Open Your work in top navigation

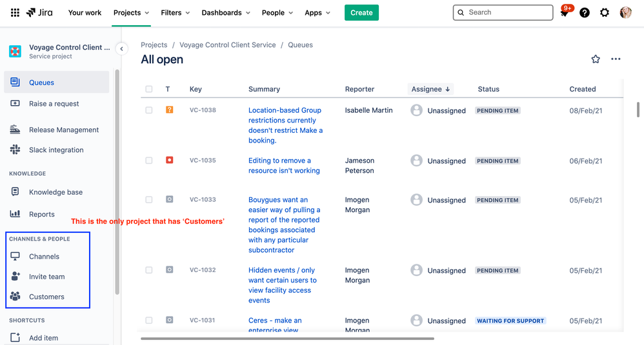pos(85,13)
